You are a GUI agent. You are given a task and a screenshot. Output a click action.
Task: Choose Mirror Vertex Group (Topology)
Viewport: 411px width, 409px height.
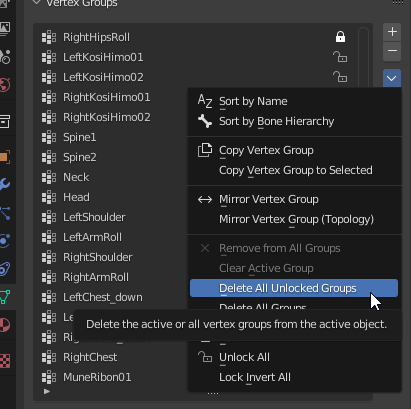pos(296,219)
